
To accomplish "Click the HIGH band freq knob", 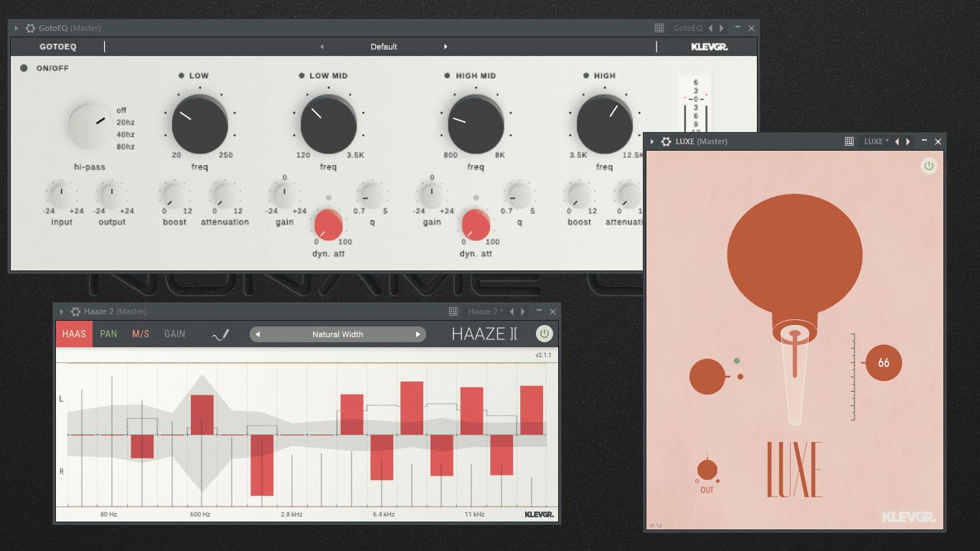I will [605, 125].
